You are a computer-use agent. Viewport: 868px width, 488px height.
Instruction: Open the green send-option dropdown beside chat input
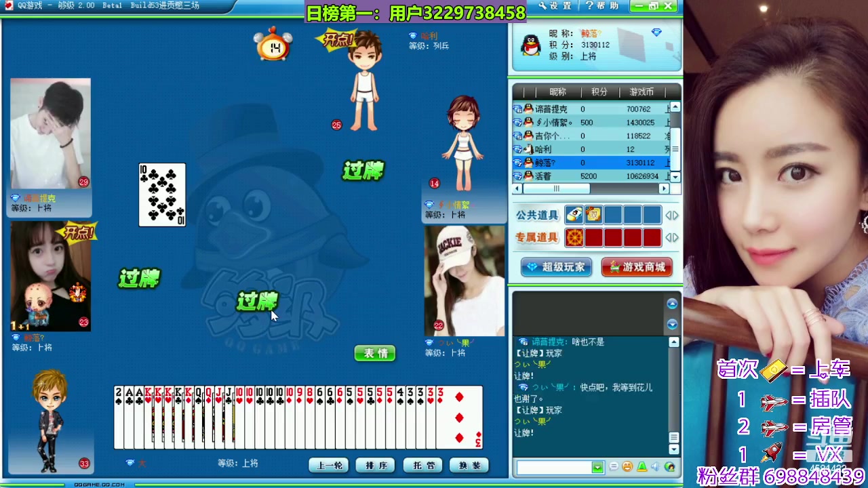click(597, 467)
